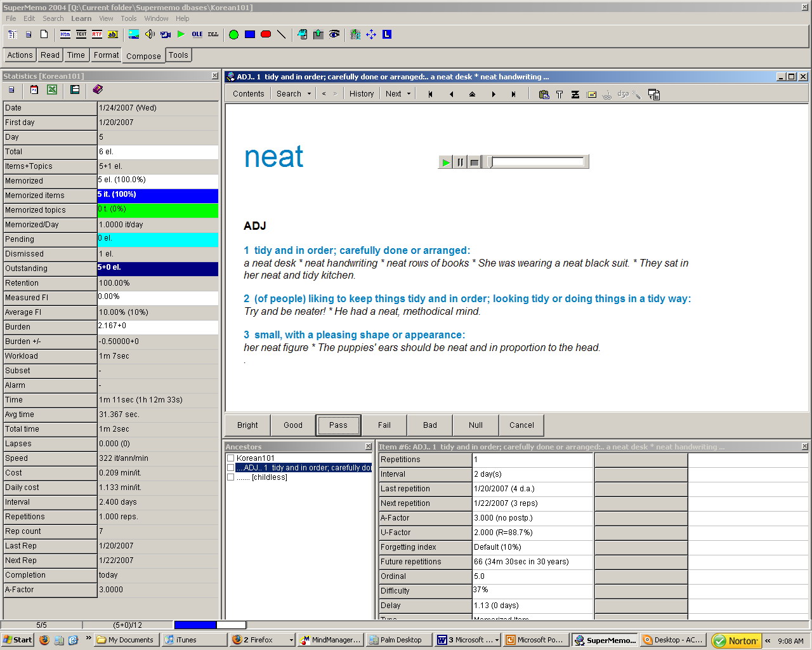Open the Contents button

tap(248, 94)
